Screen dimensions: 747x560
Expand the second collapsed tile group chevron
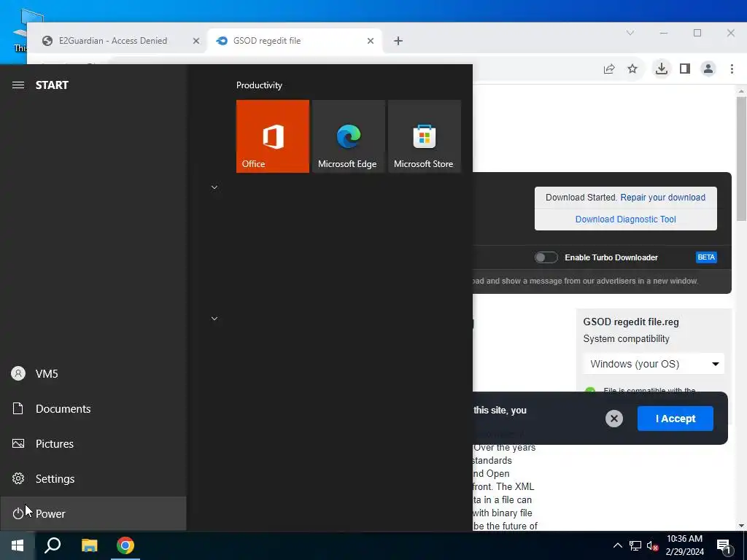point(214,318)
